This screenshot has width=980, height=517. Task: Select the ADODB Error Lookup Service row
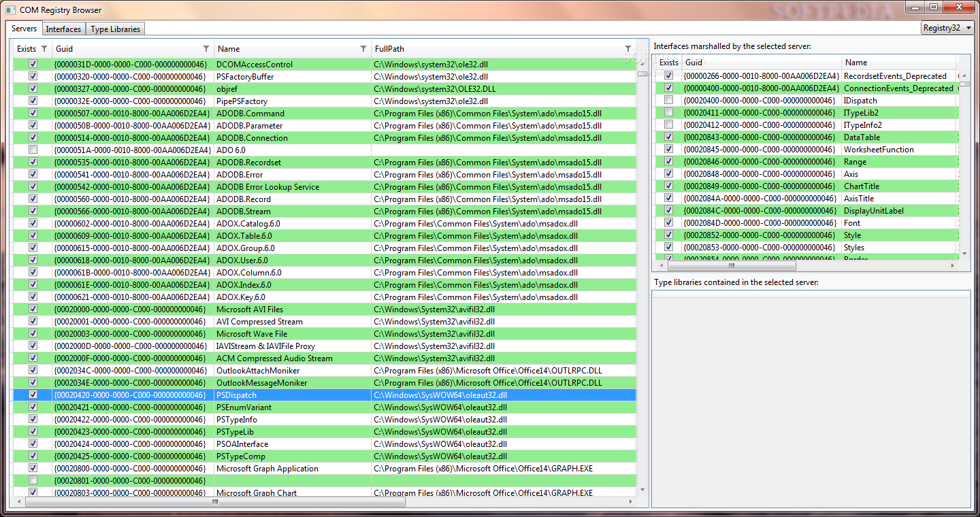[325, 186]
